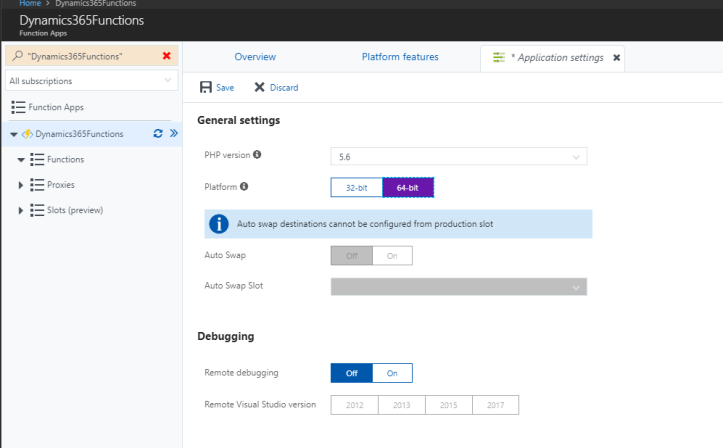Turn Remote debugging Off
This screenshot has width=723, height=448.
click(x=352, y=373)
